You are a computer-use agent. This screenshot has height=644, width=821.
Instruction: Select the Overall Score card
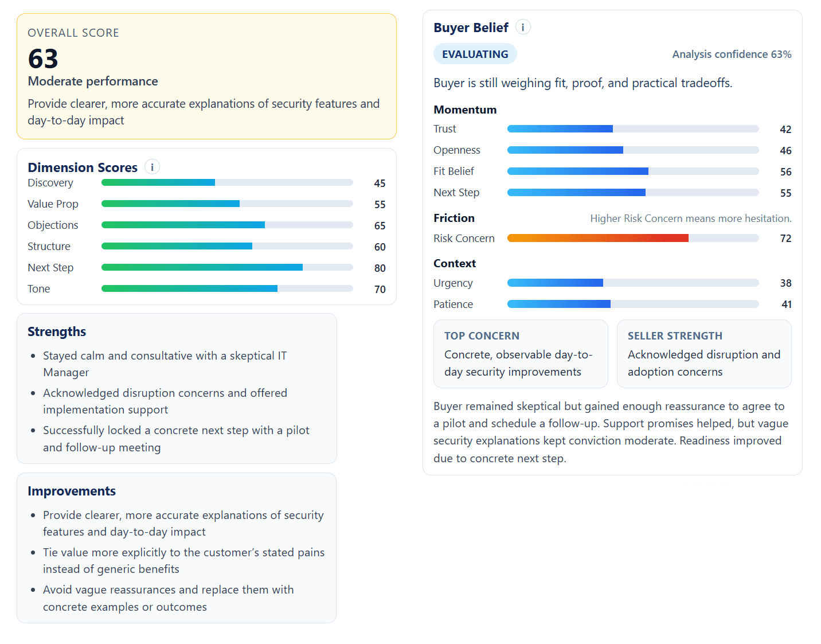point(206,76)
